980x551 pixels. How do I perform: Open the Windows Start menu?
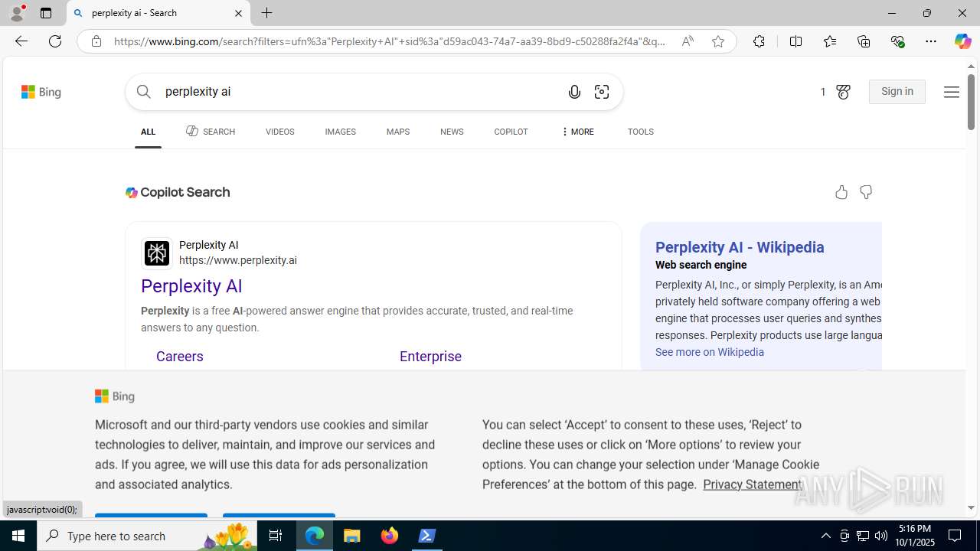point(18,536)
